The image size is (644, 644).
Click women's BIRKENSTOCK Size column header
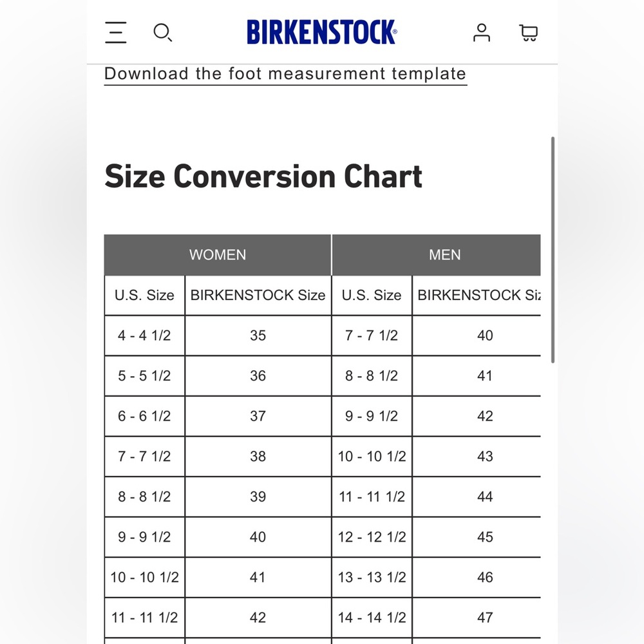[258, 296]
